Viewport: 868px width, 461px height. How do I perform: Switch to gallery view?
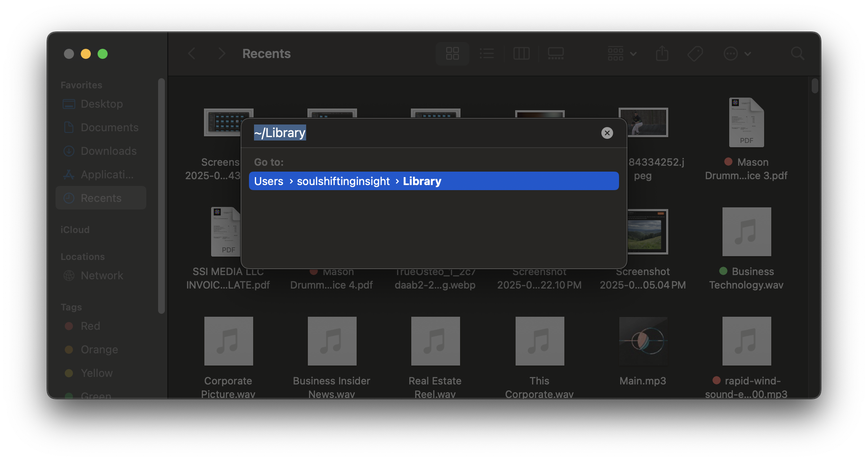click(x=556, y=54)
